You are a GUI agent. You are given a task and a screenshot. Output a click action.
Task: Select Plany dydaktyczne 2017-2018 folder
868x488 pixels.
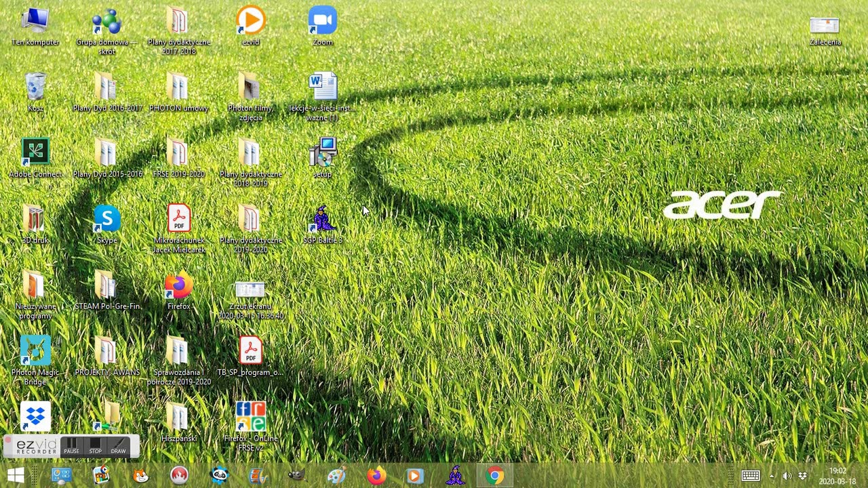click(x=178, y=30)
